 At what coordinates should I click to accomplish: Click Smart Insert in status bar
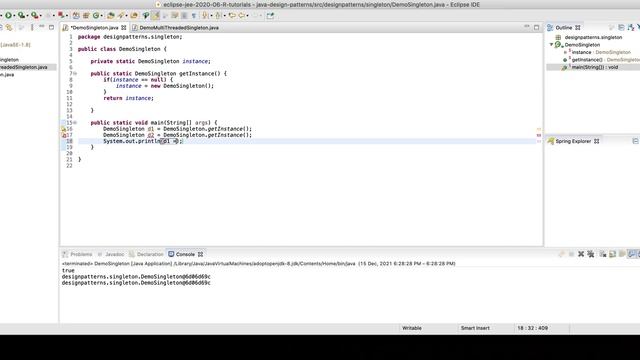pyautogui.click(x=475, y=328)
